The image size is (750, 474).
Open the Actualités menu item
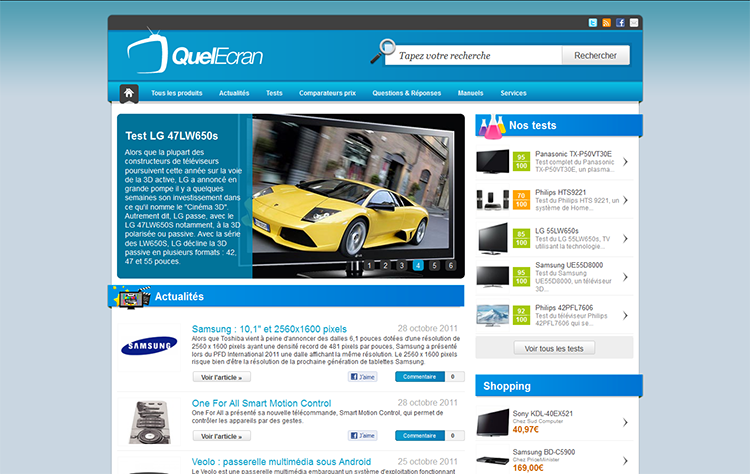point(234,93)
